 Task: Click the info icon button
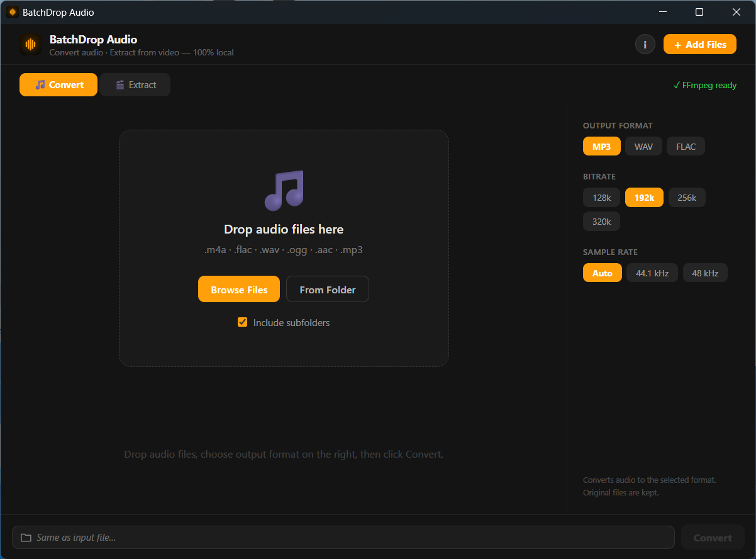coord(645,45)
